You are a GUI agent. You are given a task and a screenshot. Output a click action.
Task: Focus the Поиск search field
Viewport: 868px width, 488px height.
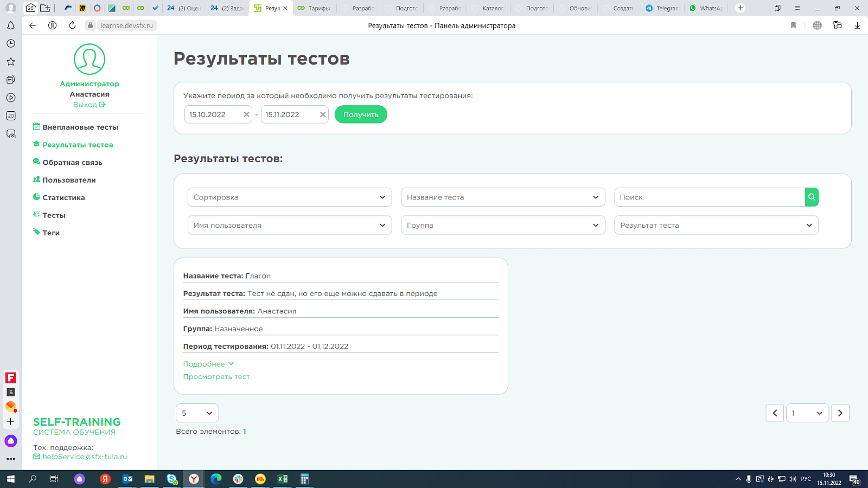tap(710, 197)
